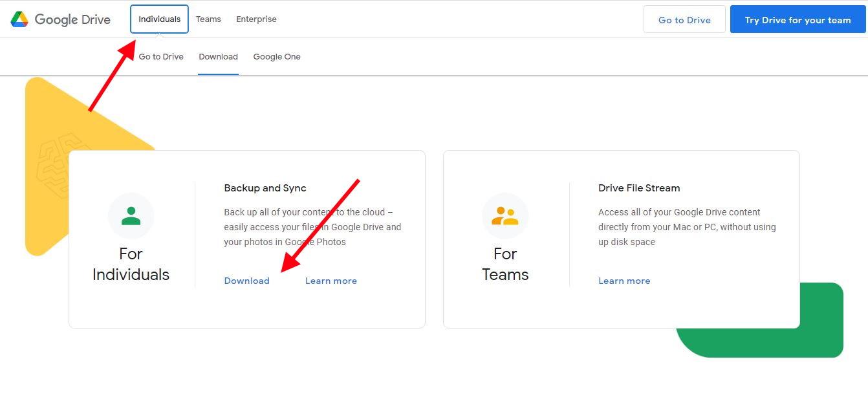Image resolution: width=868 pixels, height=399 pixels.
Task: Click the Google Drive logo
Action: 60,19
